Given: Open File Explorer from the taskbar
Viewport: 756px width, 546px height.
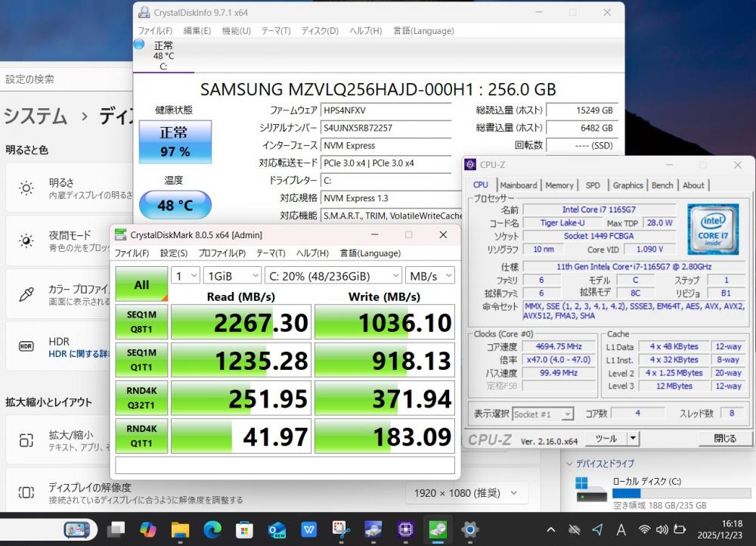Looking at the screenshot, I should pos(181,529).
